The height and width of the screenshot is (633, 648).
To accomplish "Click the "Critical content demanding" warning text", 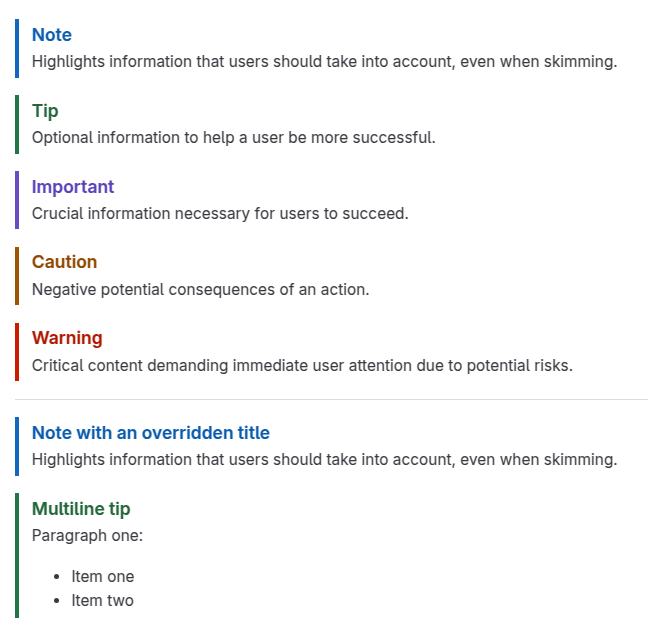I will pyautogui.click(x=302, y=365).
